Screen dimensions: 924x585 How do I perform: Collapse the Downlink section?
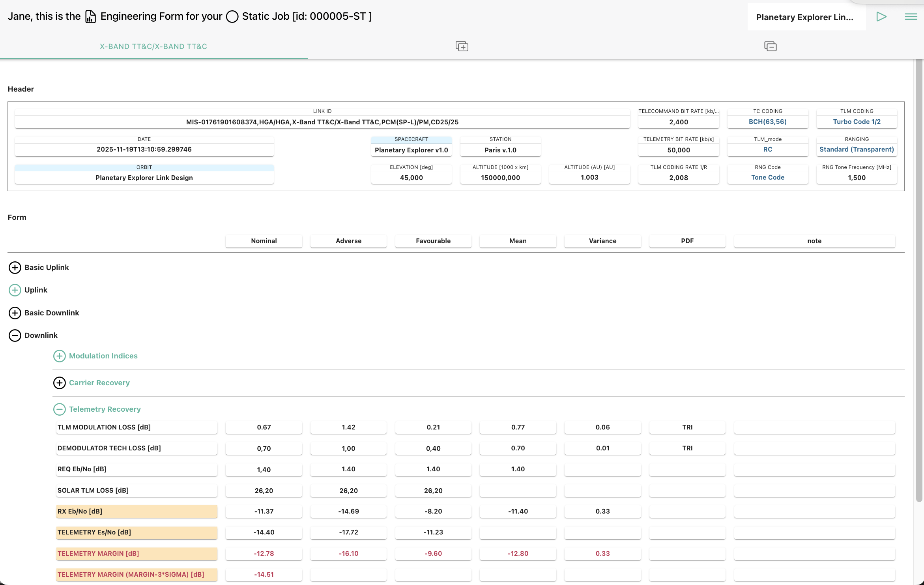click(15, 336)
